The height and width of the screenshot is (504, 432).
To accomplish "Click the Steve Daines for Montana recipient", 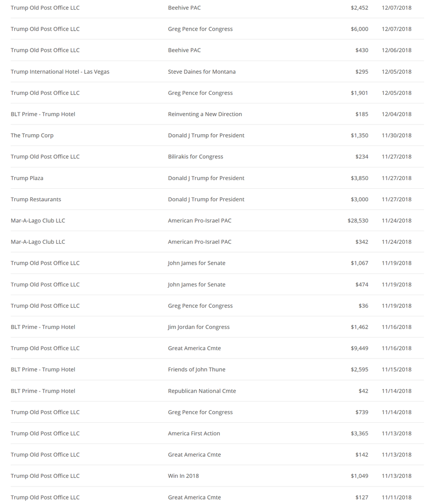I will coord(202,72).
